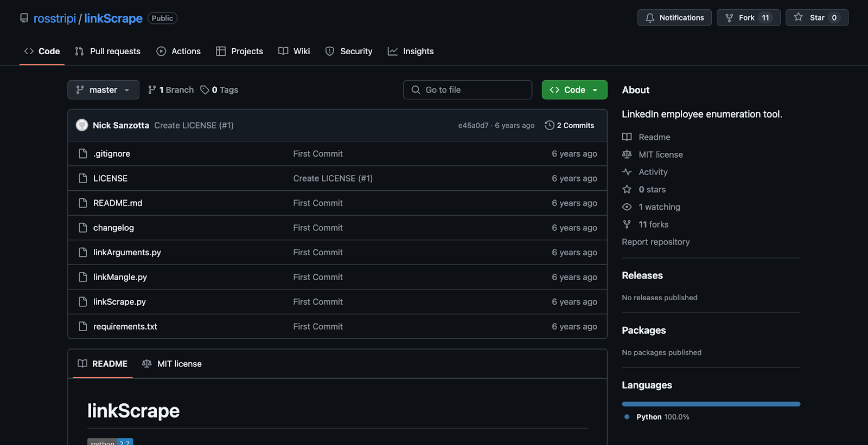The width and height of the screenshot is (868, 445).
Task: Open the Packages heading link
Action: [644, 330]
